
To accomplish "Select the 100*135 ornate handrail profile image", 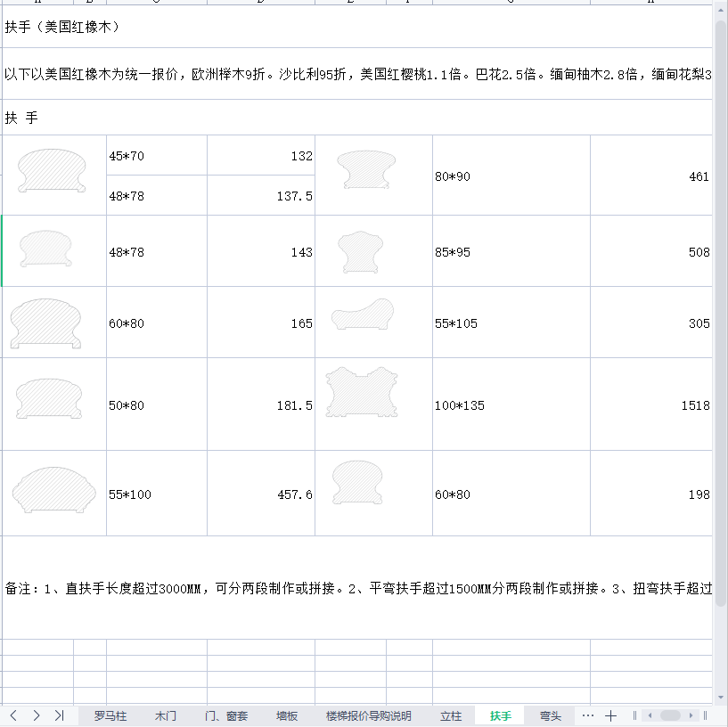I will click(x=361, y=392).
